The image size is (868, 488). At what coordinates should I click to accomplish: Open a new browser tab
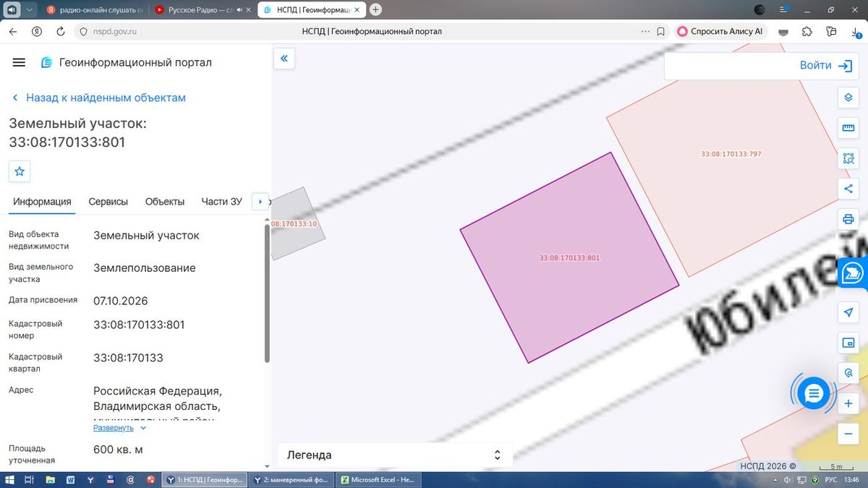[x=375, y=10]
